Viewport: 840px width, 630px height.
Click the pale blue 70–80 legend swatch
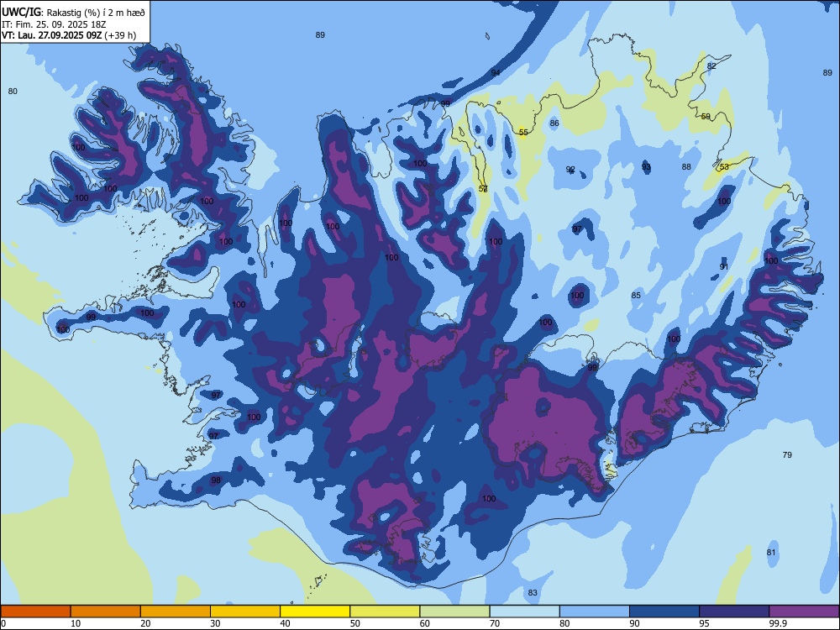(x=525, y=612)
